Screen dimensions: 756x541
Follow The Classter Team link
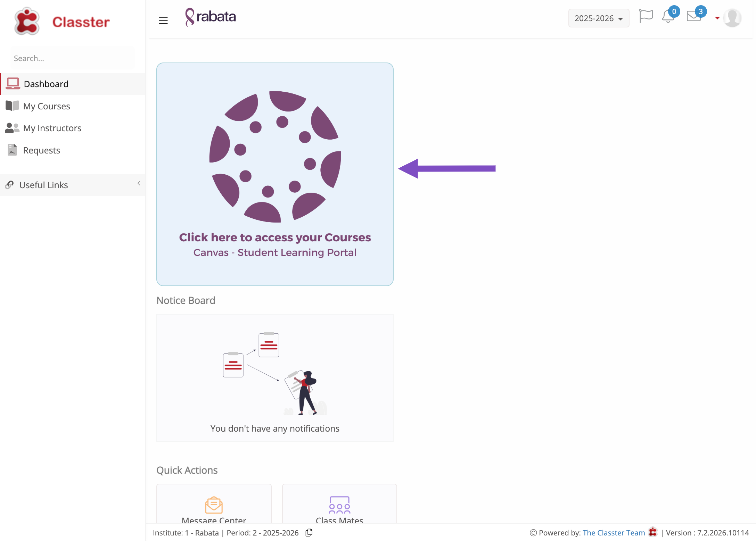[x=614, y=533]
